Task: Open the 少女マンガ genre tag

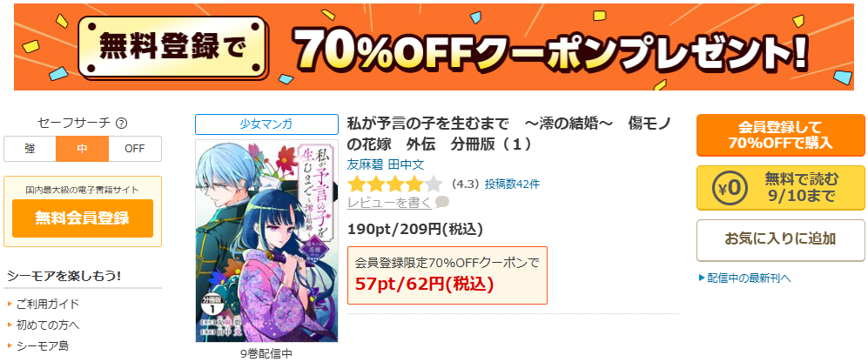Action: [266, 124]
